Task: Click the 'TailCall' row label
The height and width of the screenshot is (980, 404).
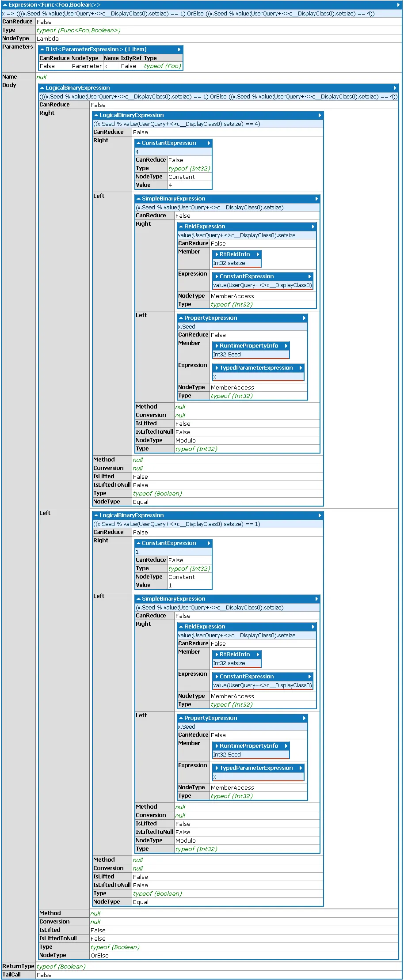Action: pos(11,975)
